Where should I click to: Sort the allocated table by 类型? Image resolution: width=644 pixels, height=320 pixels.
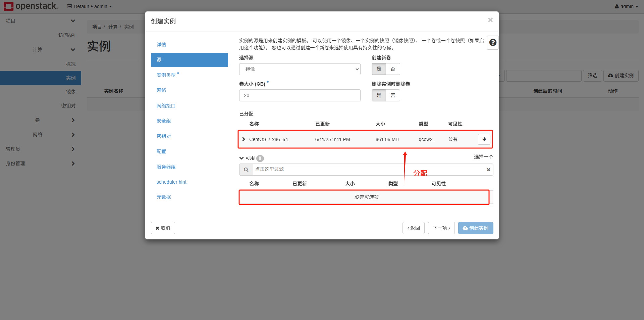coord(423,124)
